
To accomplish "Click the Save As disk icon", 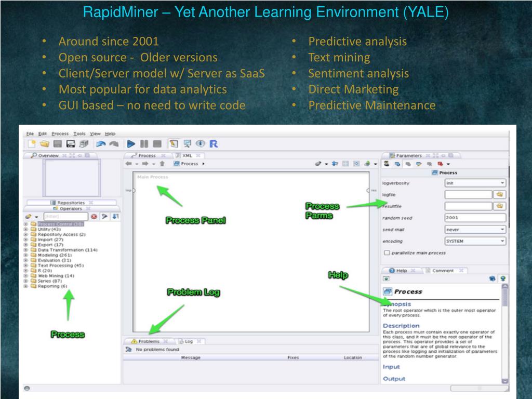I will pyautogui.click(x=71, y=144).
